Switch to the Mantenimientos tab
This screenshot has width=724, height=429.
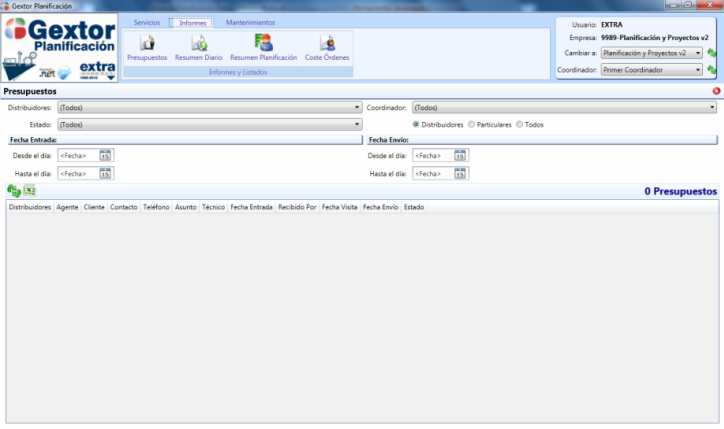250,22
